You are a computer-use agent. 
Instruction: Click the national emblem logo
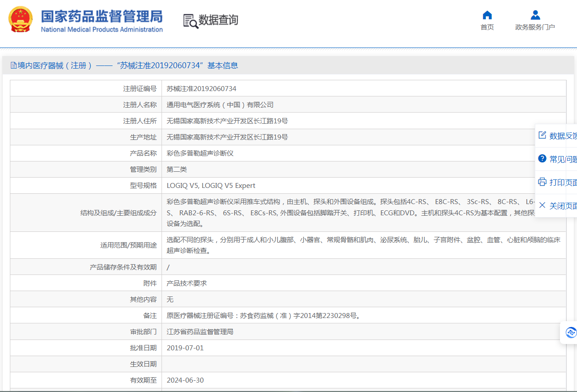[21, 20]
